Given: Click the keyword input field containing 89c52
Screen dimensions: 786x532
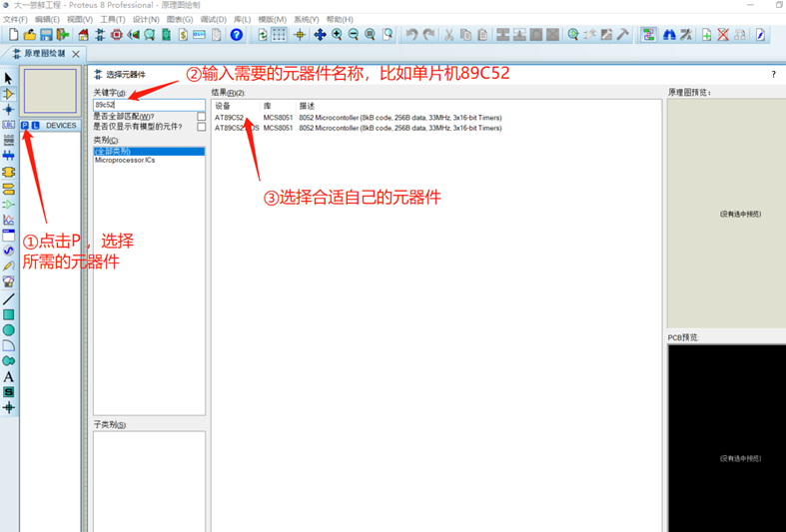Looking at the screenshot, I should click(x=150, y=105).
